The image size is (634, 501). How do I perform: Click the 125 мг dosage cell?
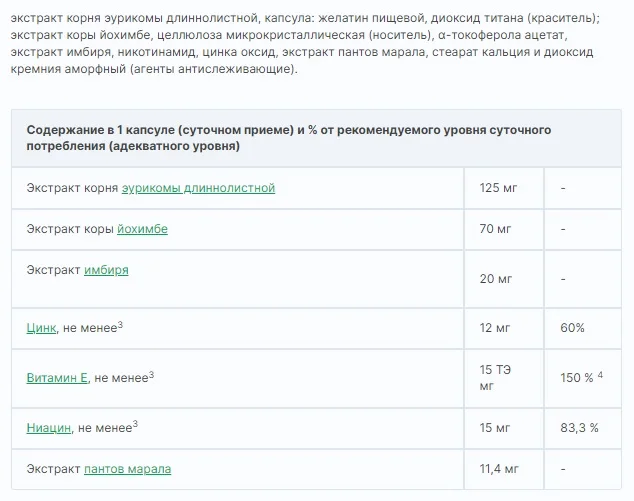(497, 188)
